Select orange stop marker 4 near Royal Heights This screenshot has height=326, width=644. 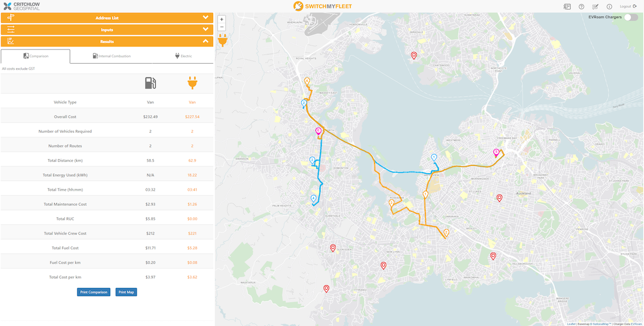(306, 81)
